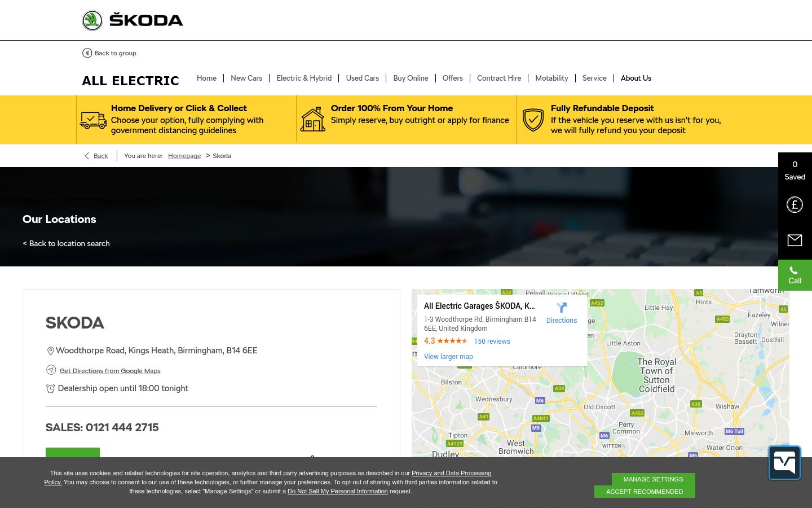The image size is (812, 508).
Task: Click the house icon in yellow banner
Action: tap(313, 119)
